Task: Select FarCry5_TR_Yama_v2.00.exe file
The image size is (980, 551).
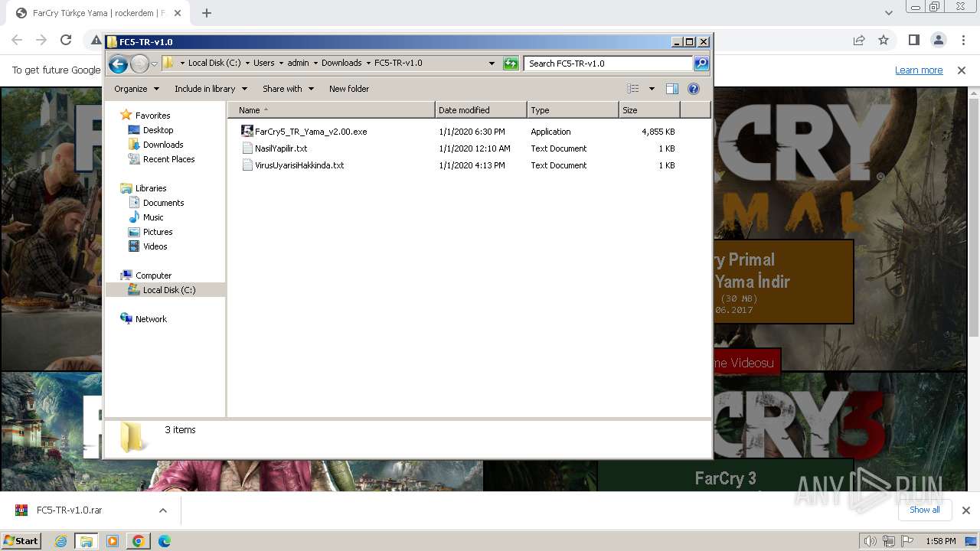Action: coord(311,132)
